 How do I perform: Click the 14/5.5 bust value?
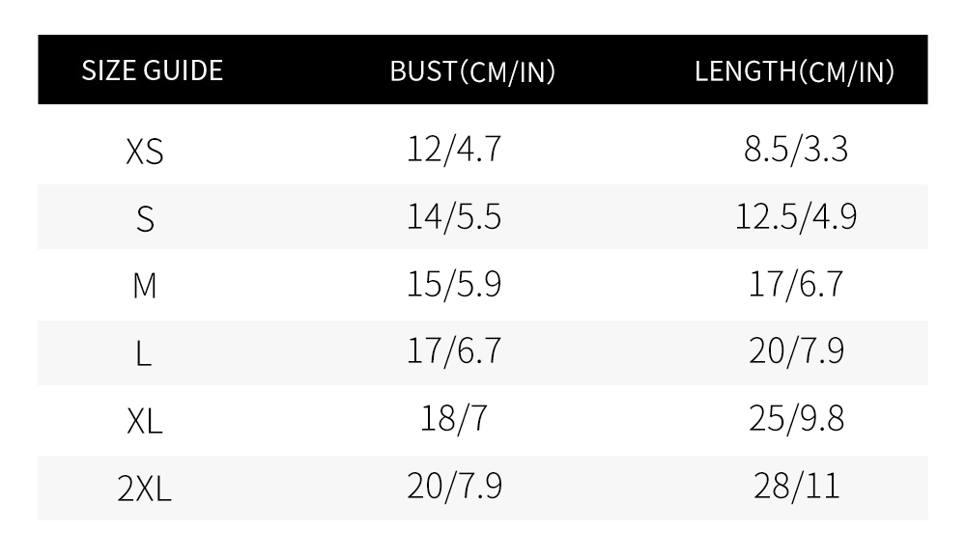click(454, 217)
